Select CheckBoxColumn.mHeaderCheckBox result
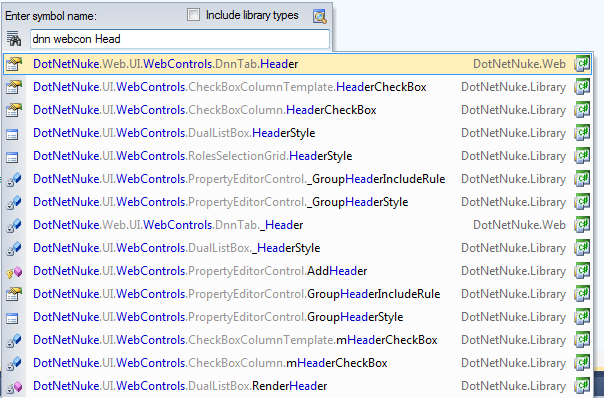 (297, 363)
